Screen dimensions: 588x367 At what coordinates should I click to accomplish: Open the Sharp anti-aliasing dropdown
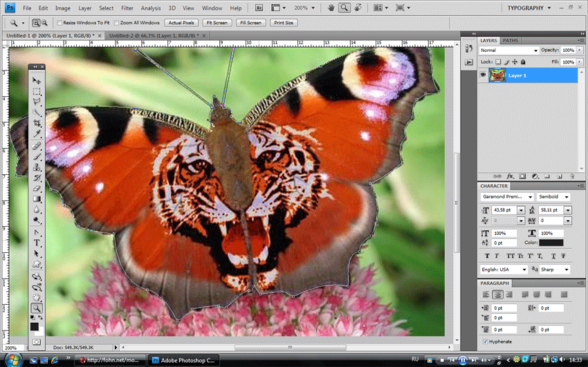(555, 270)
